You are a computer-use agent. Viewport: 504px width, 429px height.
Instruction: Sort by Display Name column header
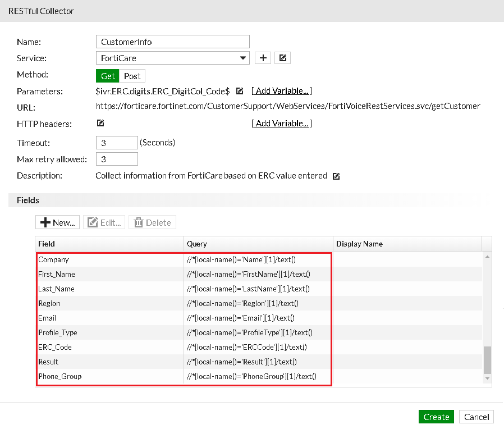[x=407, y=244]
